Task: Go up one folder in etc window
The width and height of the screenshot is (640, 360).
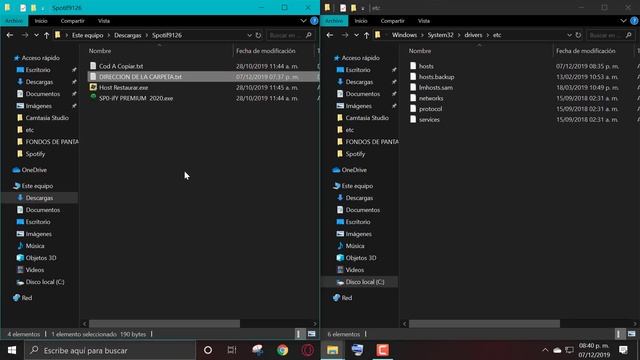Action: [367, 36]
